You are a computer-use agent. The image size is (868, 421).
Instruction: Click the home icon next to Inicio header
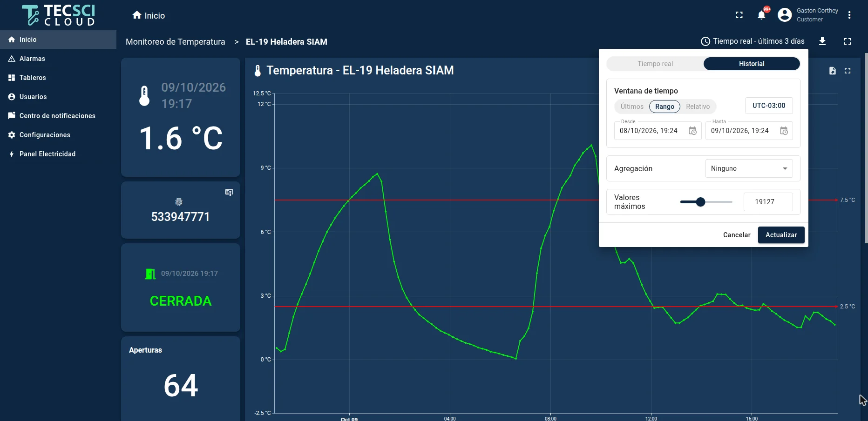[x=137, y=15]
